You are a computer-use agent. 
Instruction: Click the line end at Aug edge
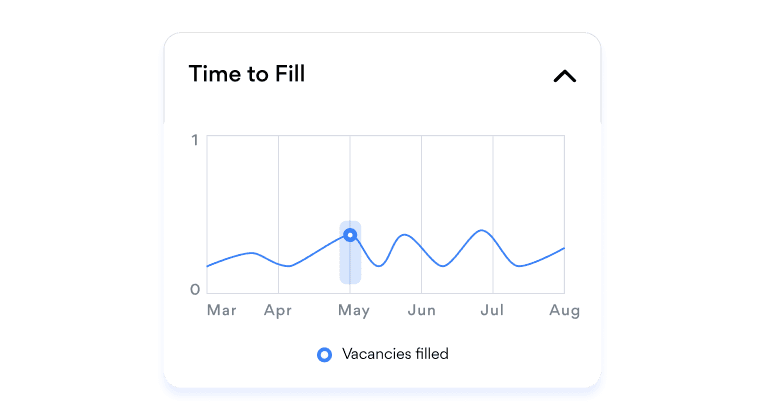coord(563,248)
